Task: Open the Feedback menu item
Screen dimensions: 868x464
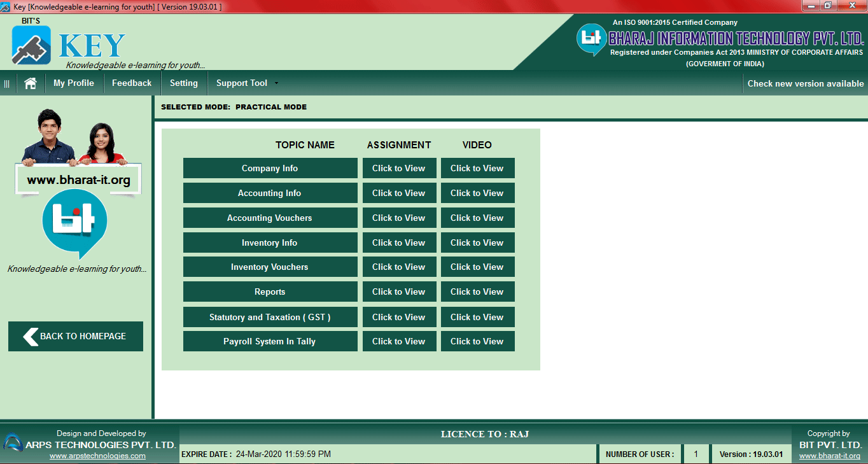Action: 132,83
